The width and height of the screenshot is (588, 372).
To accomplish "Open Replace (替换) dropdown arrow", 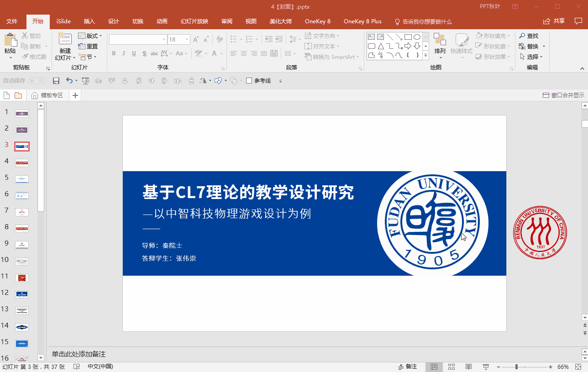I will [544, 47].
